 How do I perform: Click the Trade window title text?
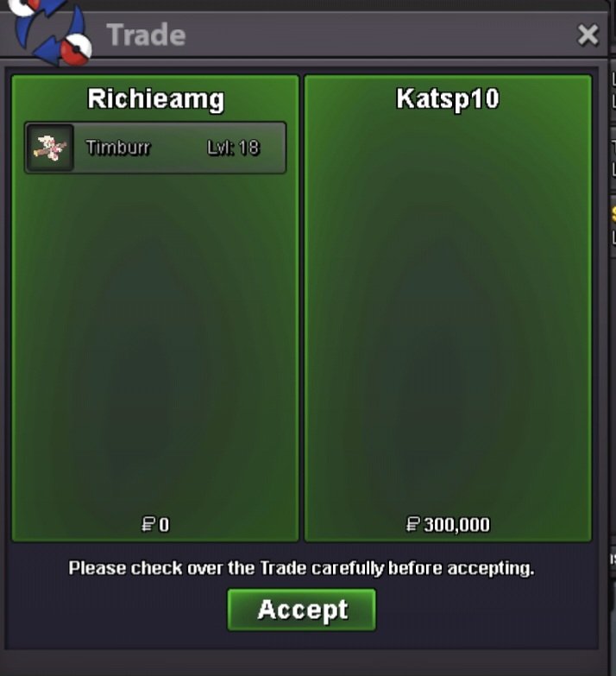pos(146,35)
